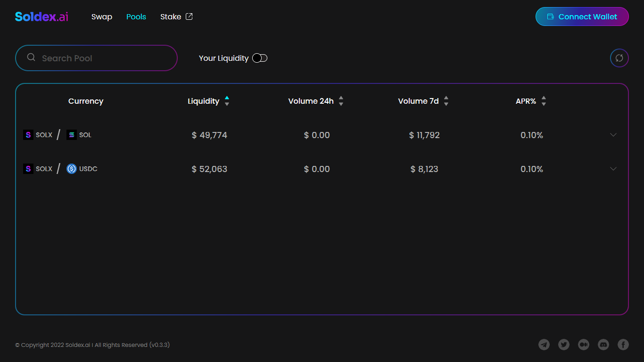Click the external-link icon beside Stake
This screenshot has height=362, width=644.
point(189,16)
